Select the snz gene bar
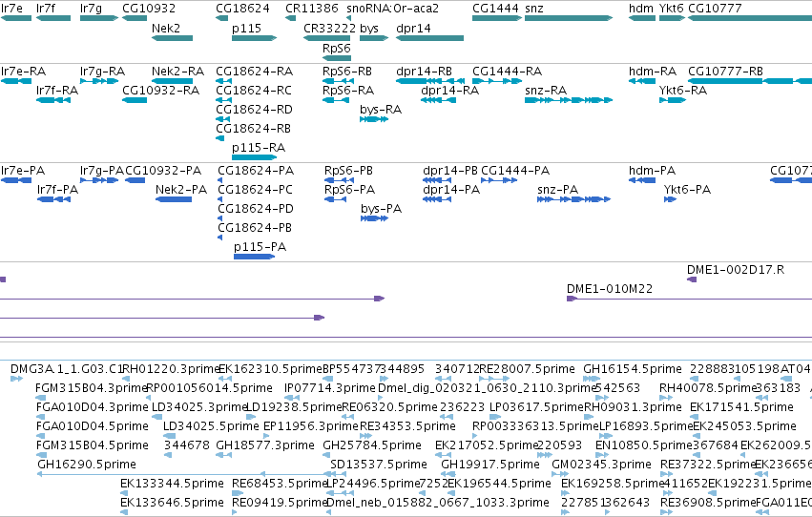 tap(569, 18)
